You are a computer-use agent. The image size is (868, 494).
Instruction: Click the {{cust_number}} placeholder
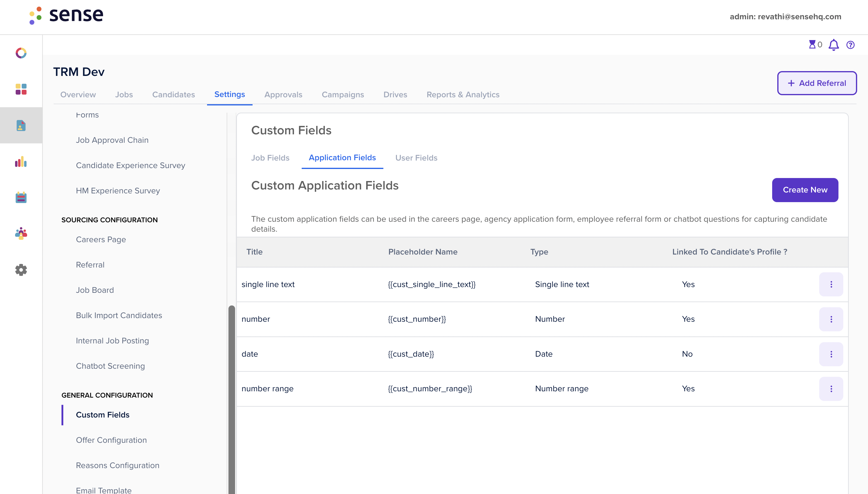pos(417,319)
